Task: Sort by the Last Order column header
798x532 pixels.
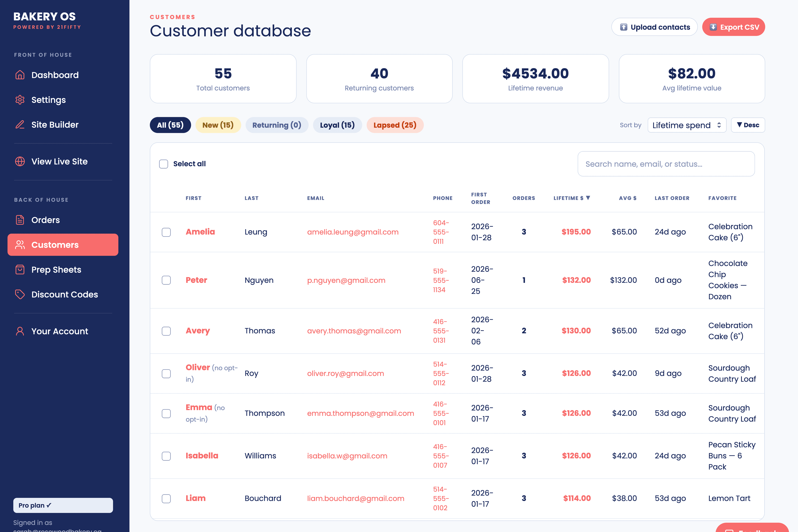Action: coord(672,198)
